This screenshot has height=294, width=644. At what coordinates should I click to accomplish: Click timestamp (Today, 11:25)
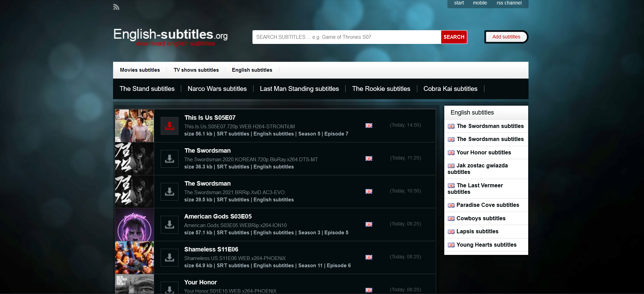click(405, 158)
